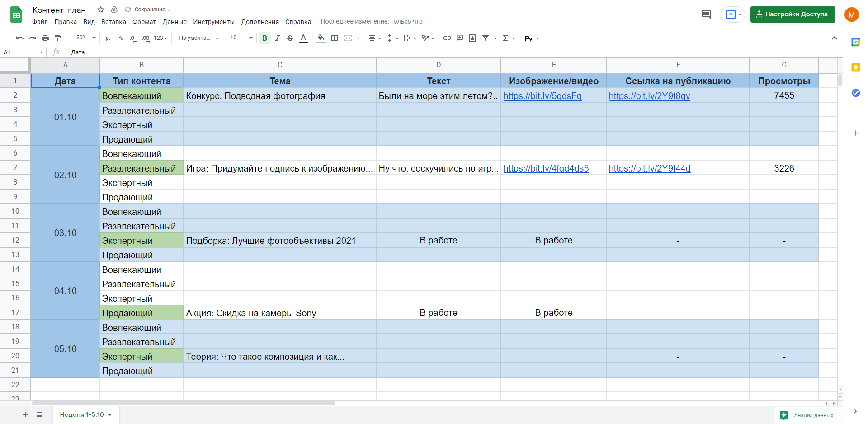
Task: Open Google Tasks side panel
Action: tap(855, 93)
